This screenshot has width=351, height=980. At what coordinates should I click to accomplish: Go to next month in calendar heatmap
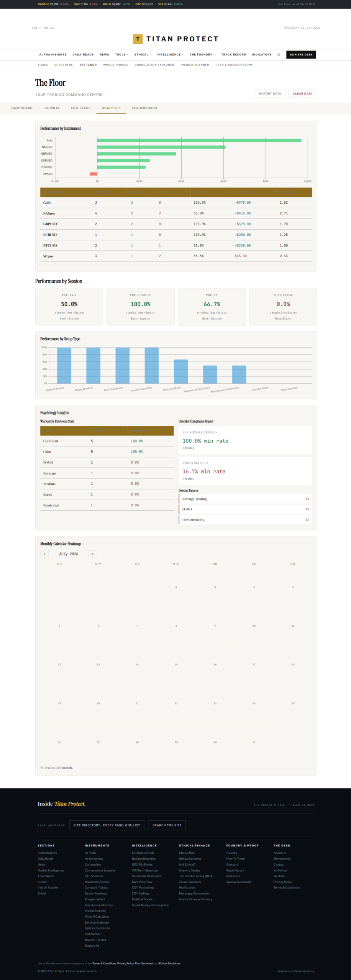pos(93,554)
